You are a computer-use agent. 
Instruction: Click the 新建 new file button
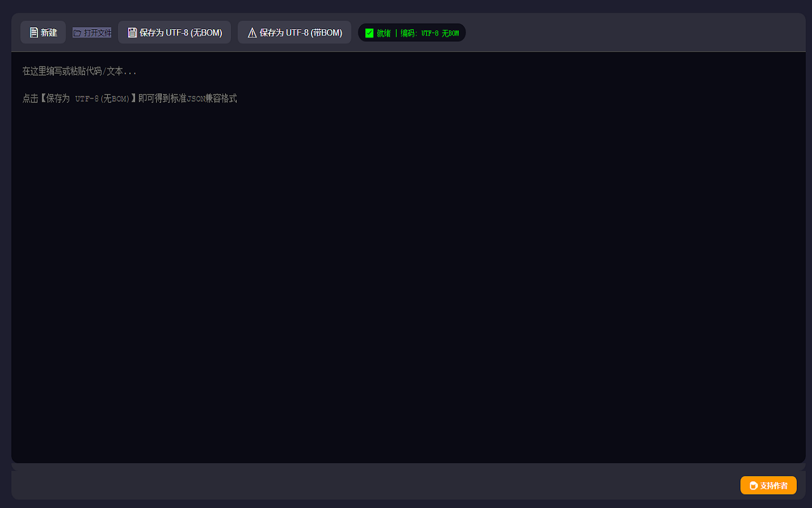(43, 32)
